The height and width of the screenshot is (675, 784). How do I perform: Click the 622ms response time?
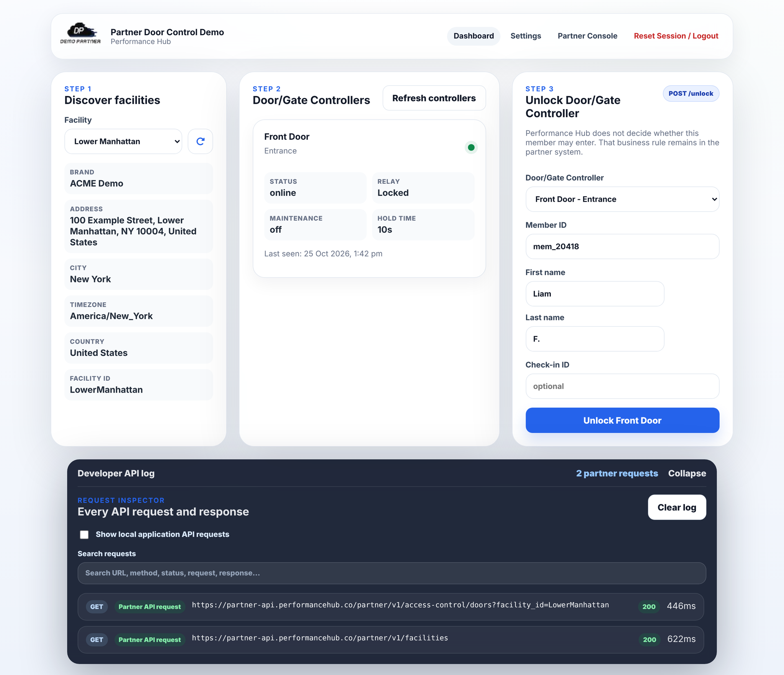point(681,639)
